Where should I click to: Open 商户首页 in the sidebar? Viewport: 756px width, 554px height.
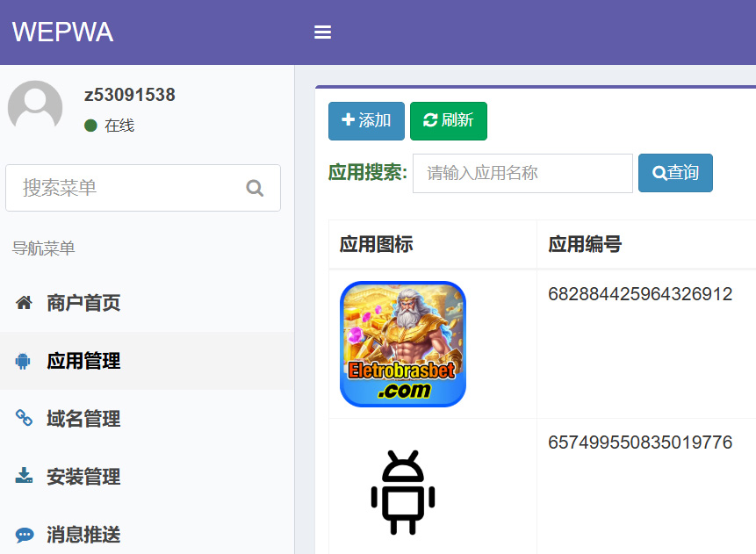coord(147,303)
